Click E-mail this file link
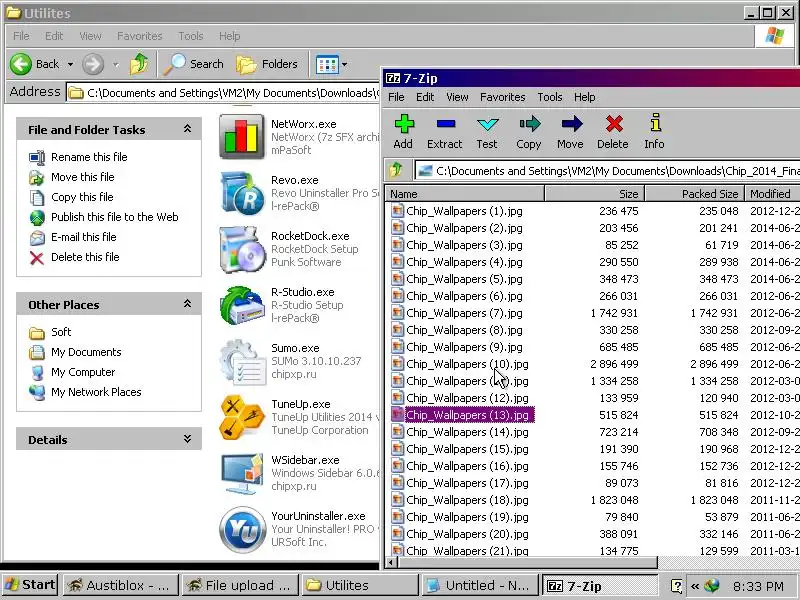 [x=84, y=237]
